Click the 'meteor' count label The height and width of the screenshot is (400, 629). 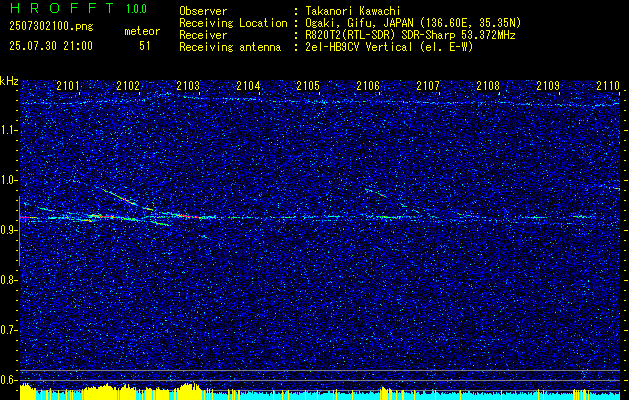click(x=142, y=31)
